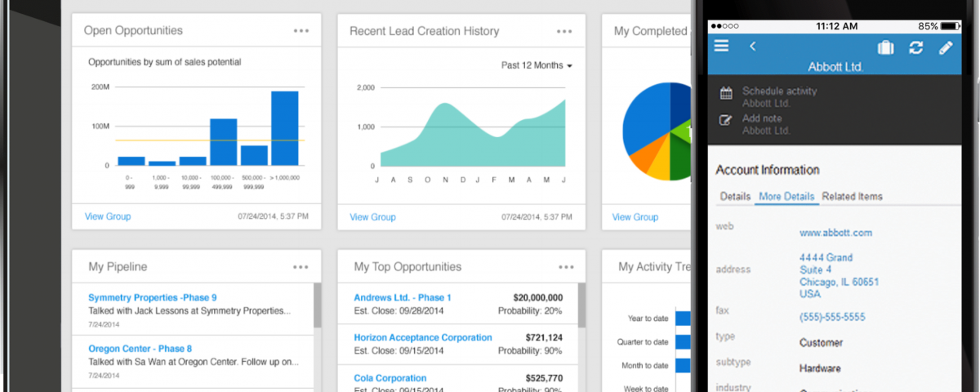Image resolution: width=980 pixels, height=392 pixels.
Task: Click the My Pipeline list scrollbar
Action: pyautogui.click(x=317, y=306)
